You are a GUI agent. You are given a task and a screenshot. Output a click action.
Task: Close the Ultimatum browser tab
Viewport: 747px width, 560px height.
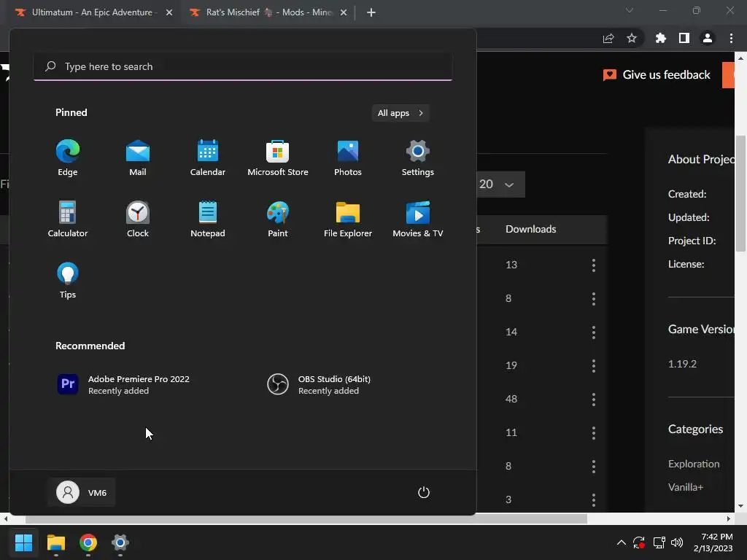tap(169, 12)
